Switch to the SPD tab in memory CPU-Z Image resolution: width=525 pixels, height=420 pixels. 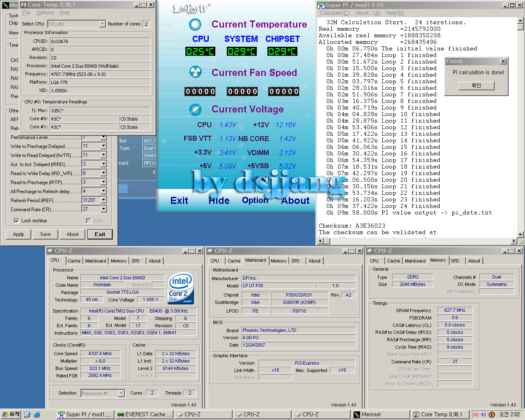pos(455,261)
